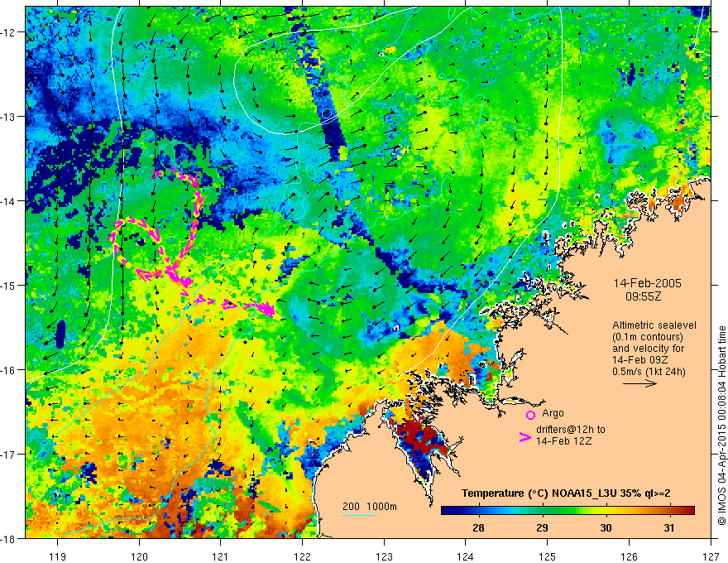Click latitude axis label '-18'

pos(9,538)
